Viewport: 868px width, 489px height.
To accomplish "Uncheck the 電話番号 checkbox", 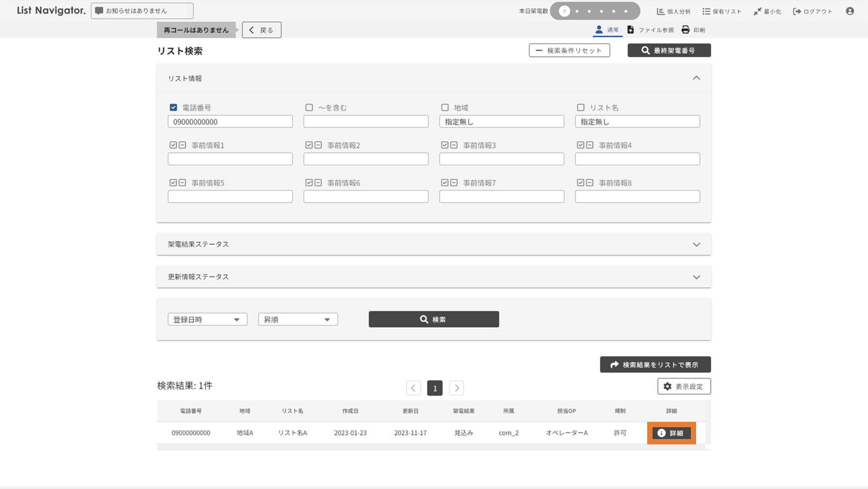I will coord(173,107).
